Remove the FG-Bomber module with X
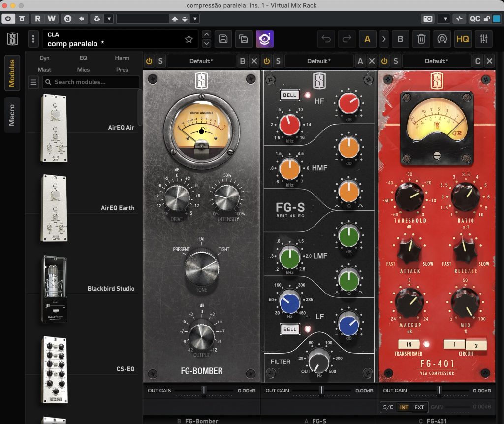The width and height of the screenshot is (504, 424). coord(254,61)
